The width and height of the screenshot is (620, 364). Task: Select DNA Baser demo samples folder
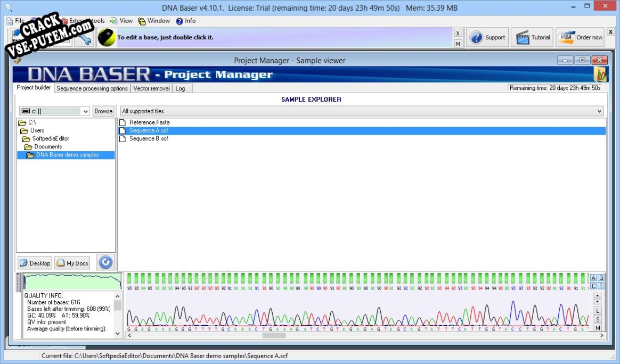67,155
